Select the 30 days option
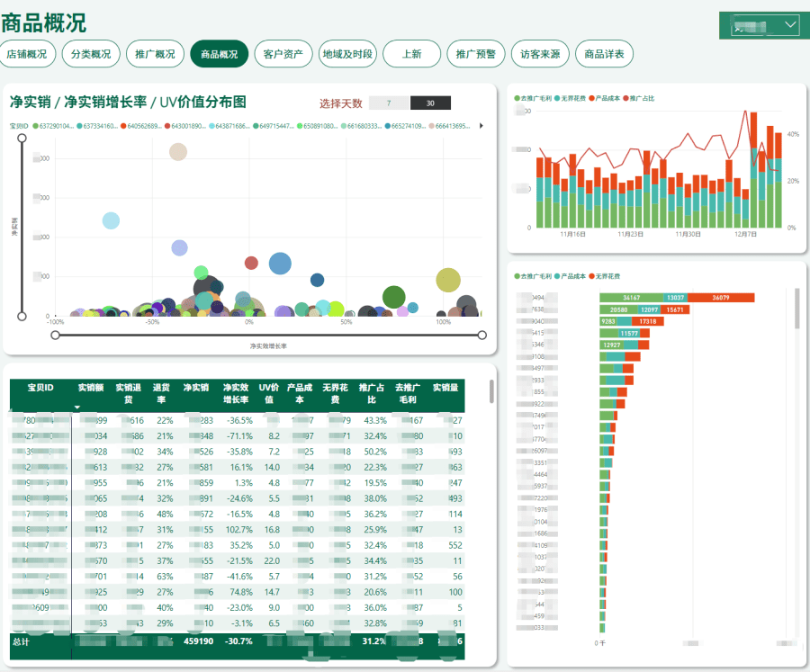Screen dimensions: 810x672 tap(430, 103)
